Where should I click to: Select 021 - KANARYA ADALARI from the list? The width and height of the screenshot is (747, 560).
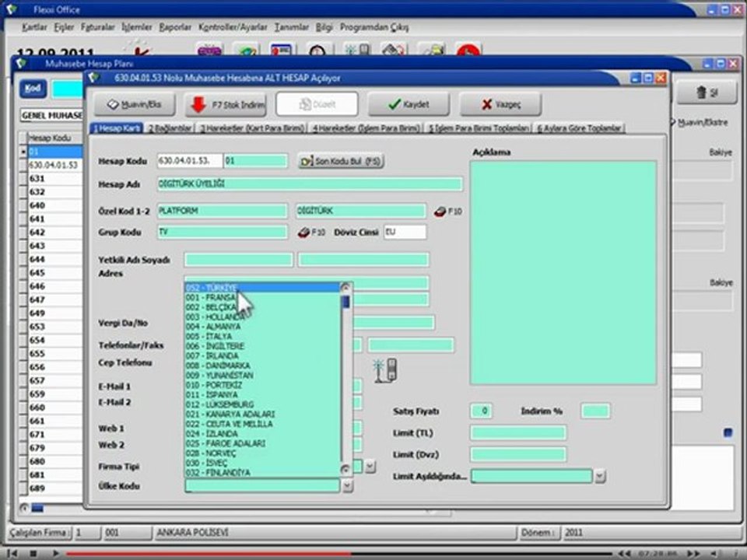[262, 415]
